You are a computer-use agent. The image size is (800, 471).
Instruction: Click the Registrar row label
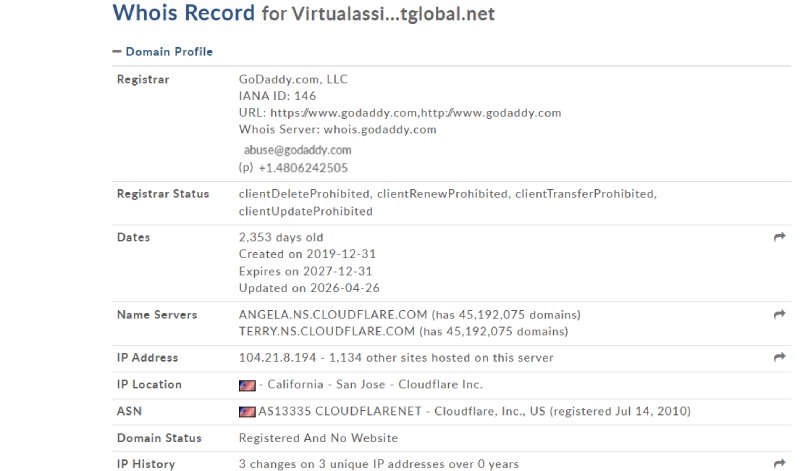coord(143,80)
